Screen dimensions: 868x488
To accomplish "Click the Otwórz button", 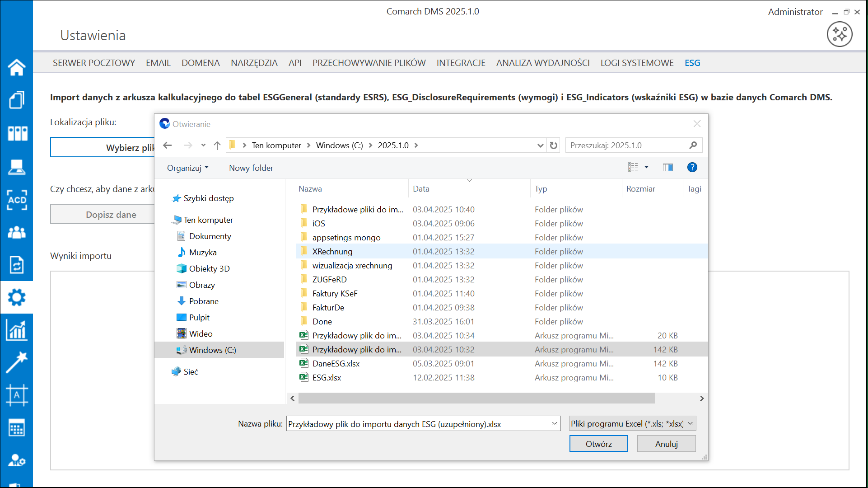I will [x=598, y=444].
